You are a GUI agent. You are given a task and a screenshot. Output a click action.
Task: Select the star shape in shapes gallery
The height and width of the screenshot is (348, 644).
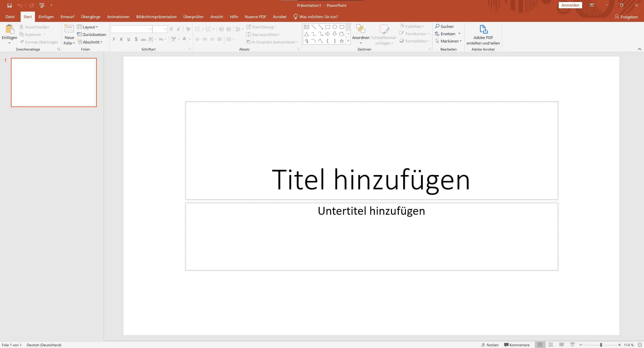point(342,41)
